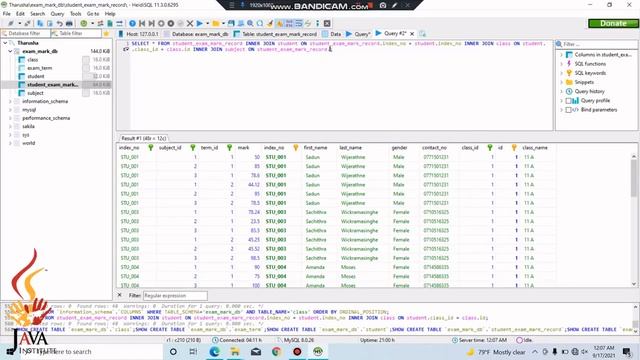The image size is (640, 360).
Task: Click the green Refresh toolbar icon
Action: [84, 24]
